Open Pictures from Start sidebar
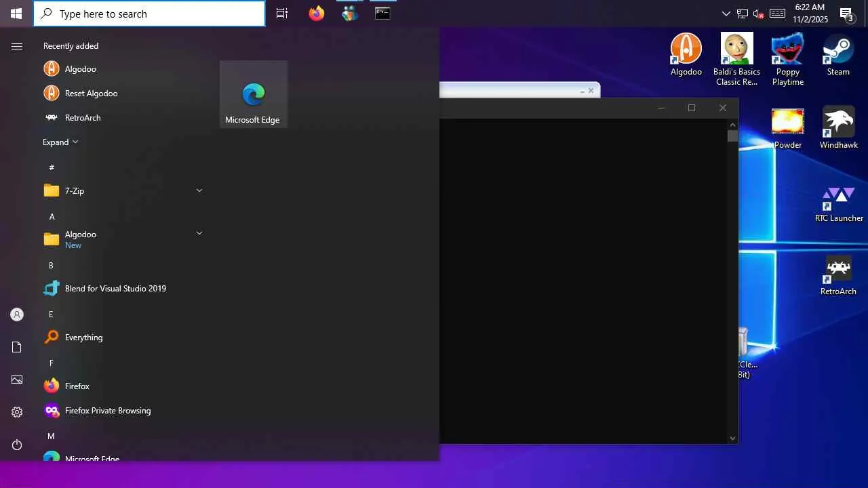 17,380
